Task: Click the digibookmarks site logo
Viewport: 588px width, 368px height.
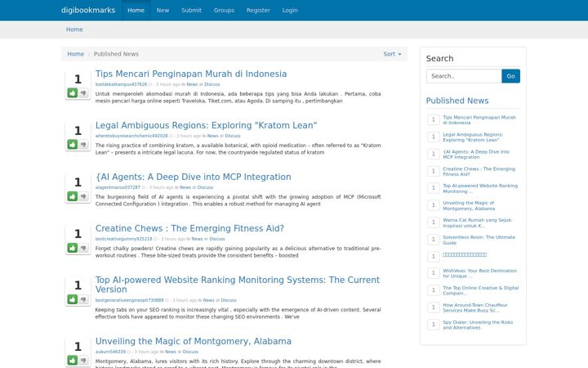Action: 88,10
